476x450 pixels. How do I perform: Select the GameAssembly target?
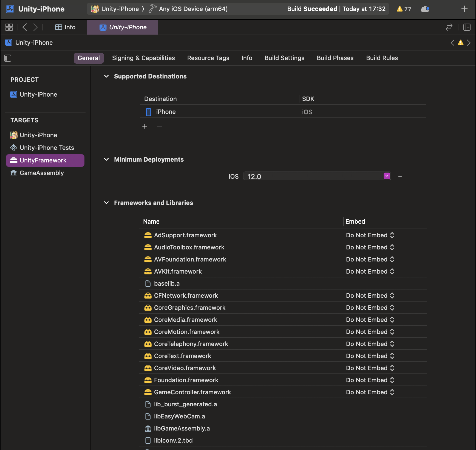coord(42,173)
